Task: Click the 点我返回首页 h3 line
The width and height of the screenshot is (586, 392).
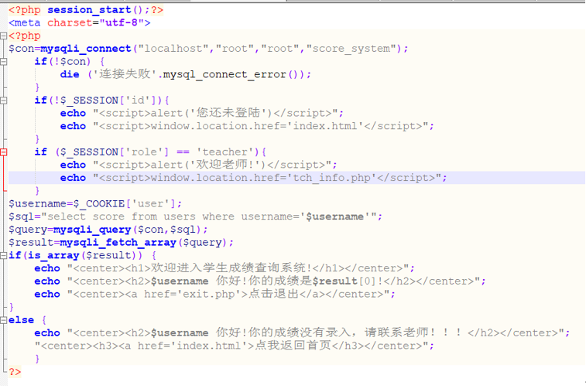Action: click(235, 346)
